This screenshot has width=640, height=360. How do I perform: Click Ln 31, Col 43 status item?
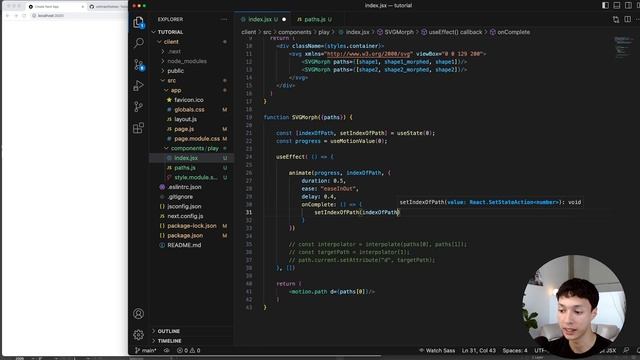tap(479, 350)
